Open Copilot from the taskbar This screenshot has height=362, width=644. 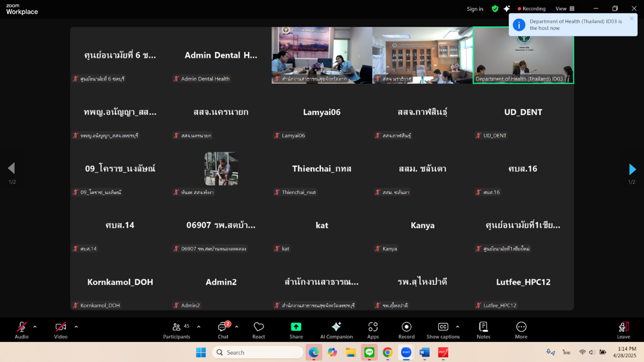click(x=332, y=352)
